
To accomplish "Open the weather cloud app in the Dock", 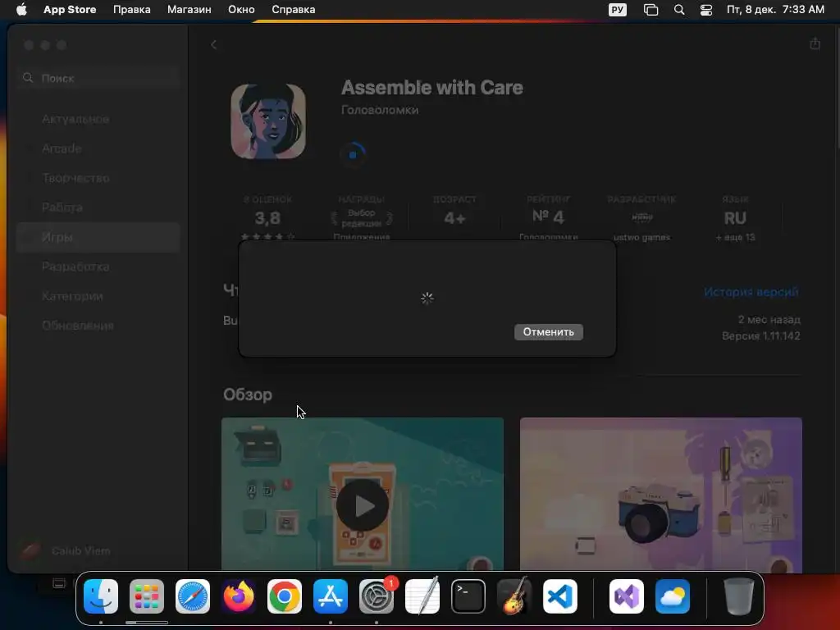I will tap(673, 596).
